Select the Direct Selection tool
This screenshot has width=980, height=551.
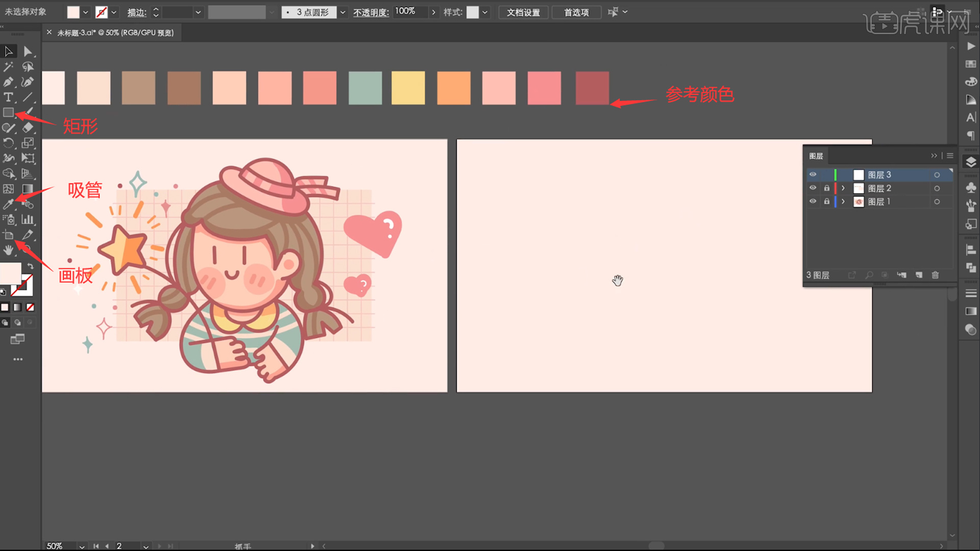pos(28,52)
